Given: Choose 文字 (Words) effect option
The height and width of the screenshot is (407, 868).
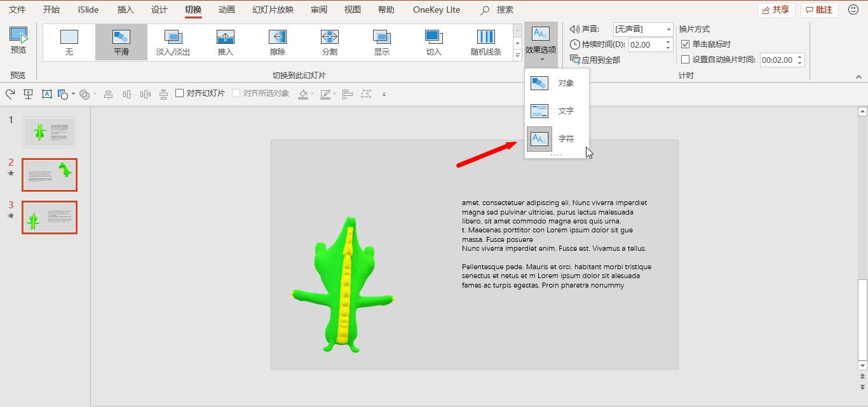Looking at the screenshot, I should pos(557,111).
